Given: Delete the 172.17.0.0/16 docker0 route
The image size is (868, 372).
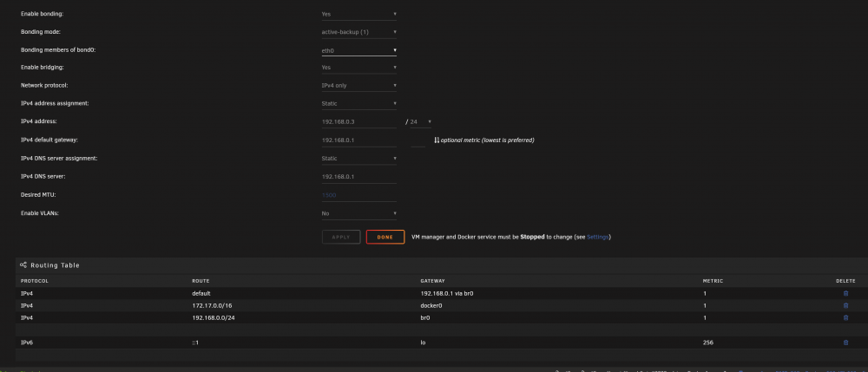Looking at the screenshot, I should [x=845, y=306].
